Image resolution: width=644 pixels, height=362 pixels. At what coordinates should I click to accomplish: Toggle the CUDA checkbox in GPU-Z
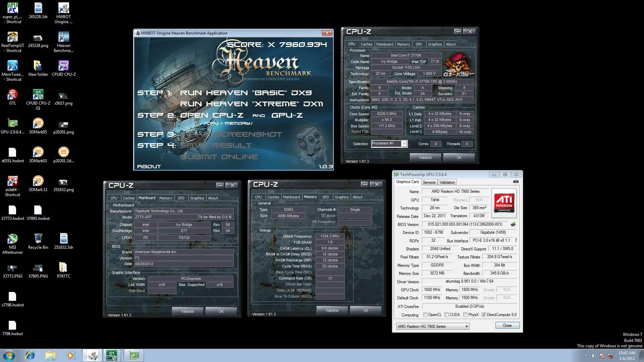[x=446, y=315]
